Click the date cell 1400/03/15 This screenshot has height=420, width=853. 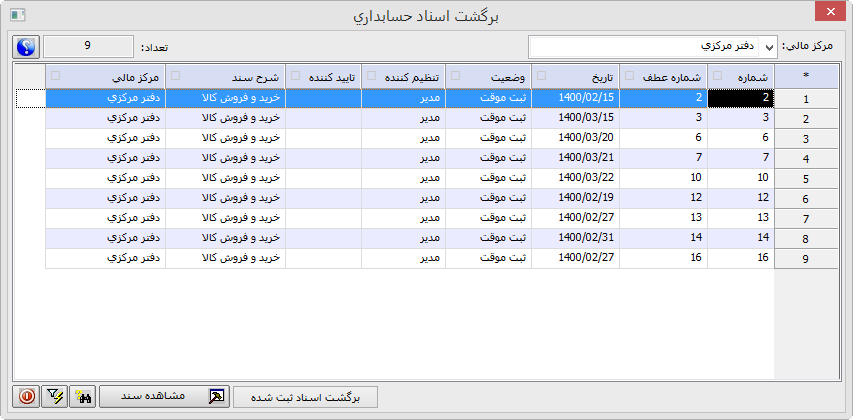576,118
